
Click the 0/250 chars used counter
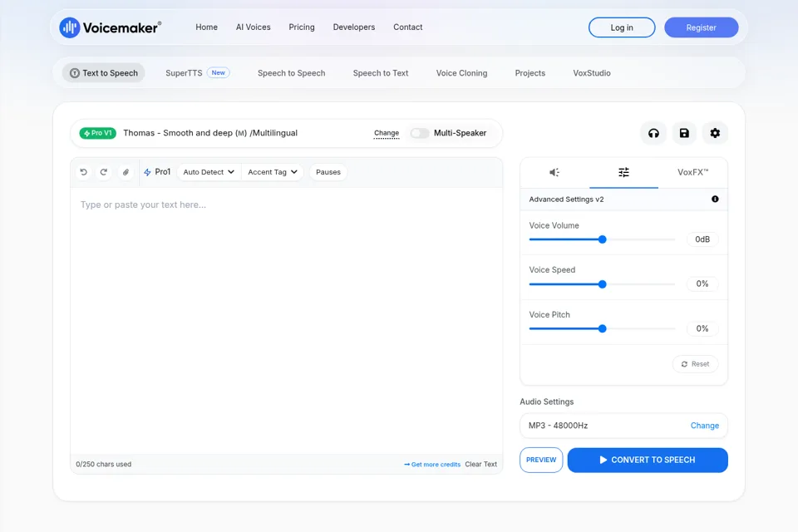point(103,465)
